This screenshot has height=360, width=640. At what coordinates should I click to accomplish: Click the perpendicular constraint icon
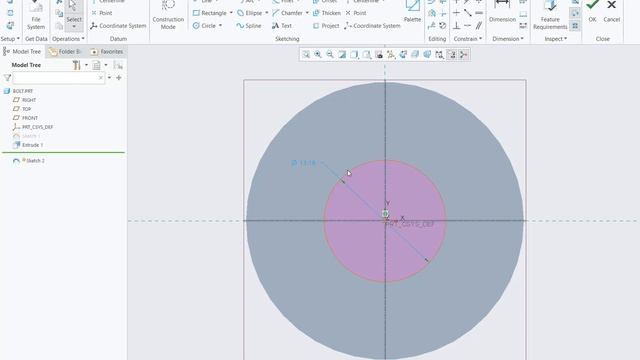click(456, 26)
